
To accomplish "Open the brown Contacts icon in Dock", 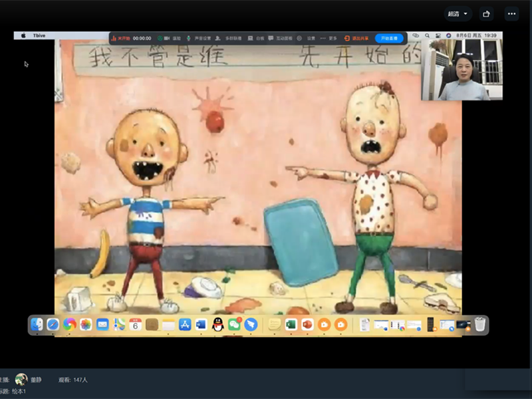I will (x=152, y=325).
